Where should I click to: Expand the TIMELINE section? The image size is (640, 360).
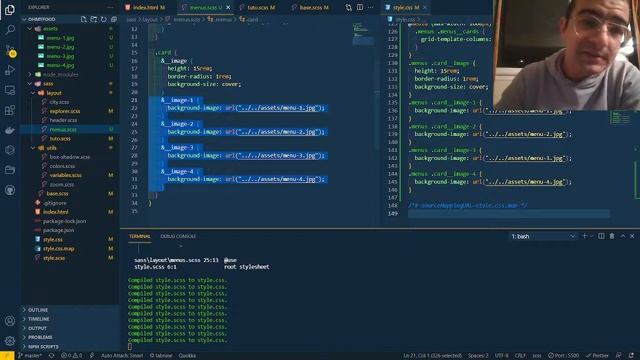click(39, 319)
